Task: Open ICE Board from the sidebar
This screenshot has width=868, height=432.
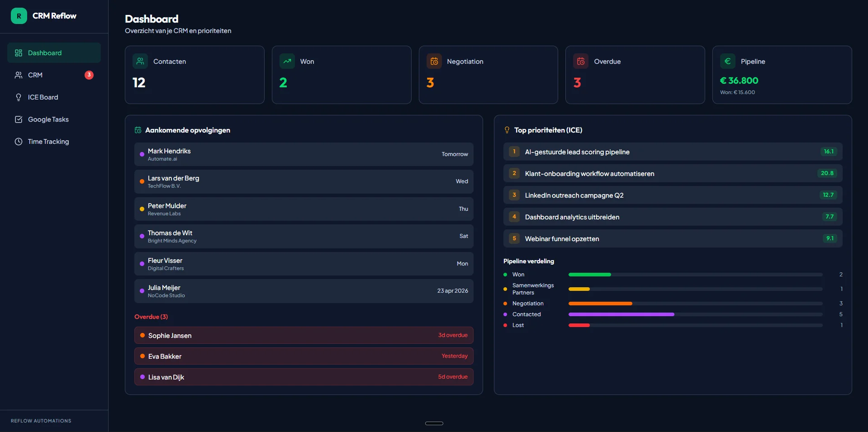Action: click(x=54, y=97)
